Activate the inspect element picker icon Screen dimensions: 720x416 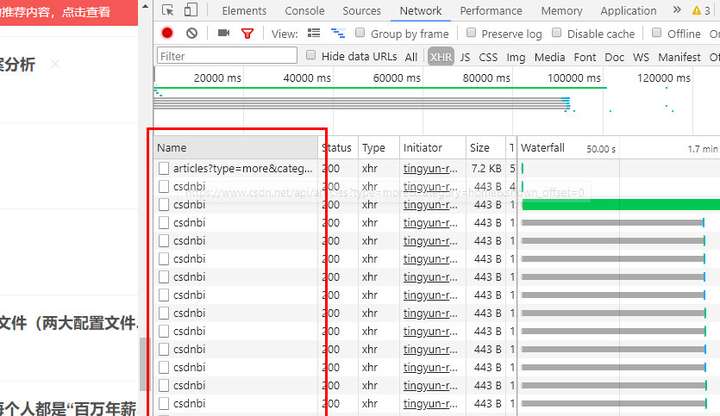(x=168, y=10)
